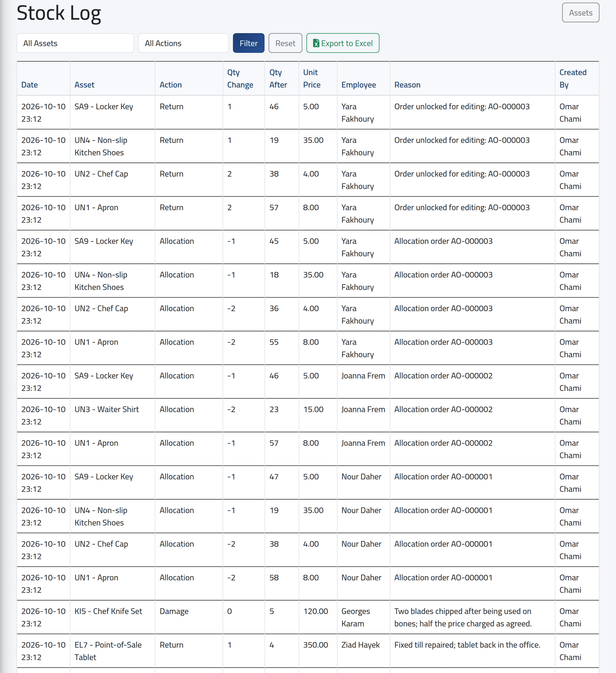Open the Assets button at top right
This screenshot has width=616, height=673.
click(581, 13)
